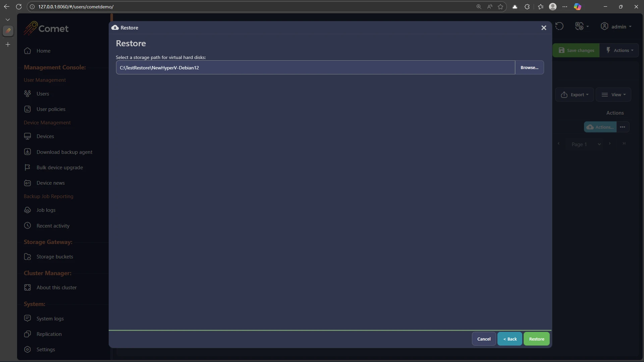Open Home in the sidebar

click(x=43, y=51)
